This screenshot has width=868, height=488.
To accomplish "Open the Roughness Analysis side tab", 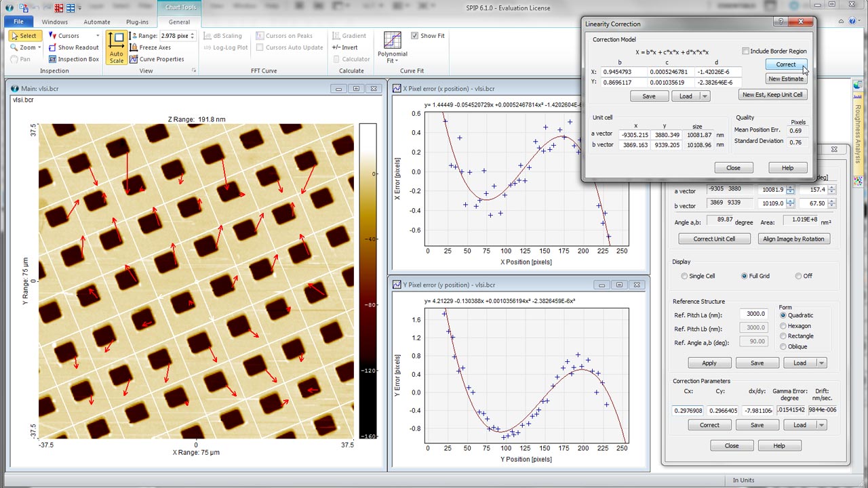I will (857, 133).
